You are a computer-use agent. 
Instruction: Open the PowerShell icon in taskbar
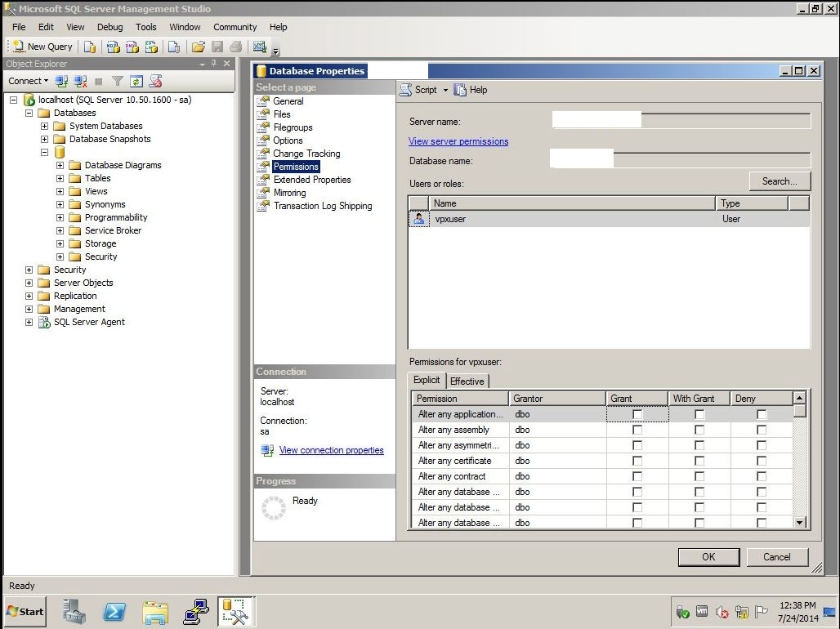(114, 611)
